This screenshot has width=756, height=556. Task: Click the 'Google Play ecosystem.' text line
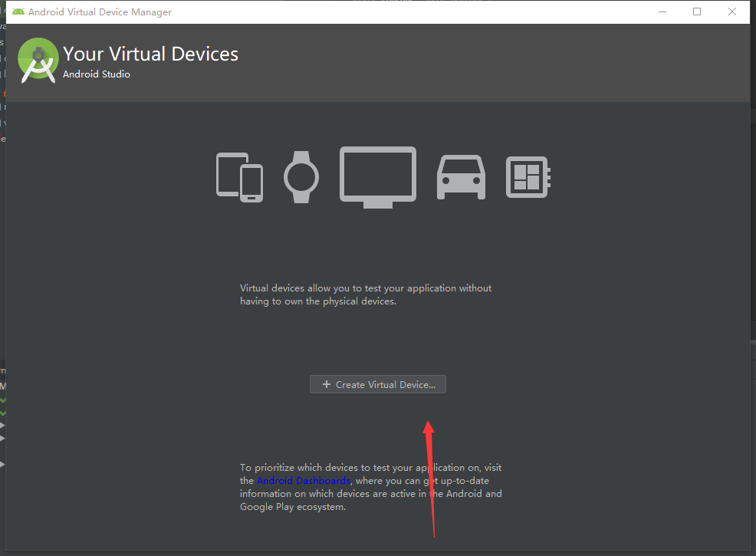click(x=293, y=507)
